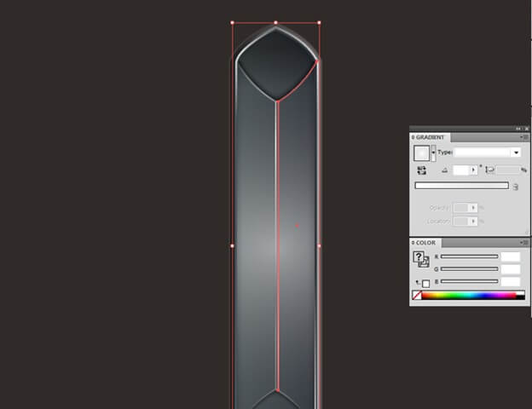The height and width of the screenshot is (409, 532).
Task: Click the delete gradient stop trash icon
Action: [x=515, y=187]
